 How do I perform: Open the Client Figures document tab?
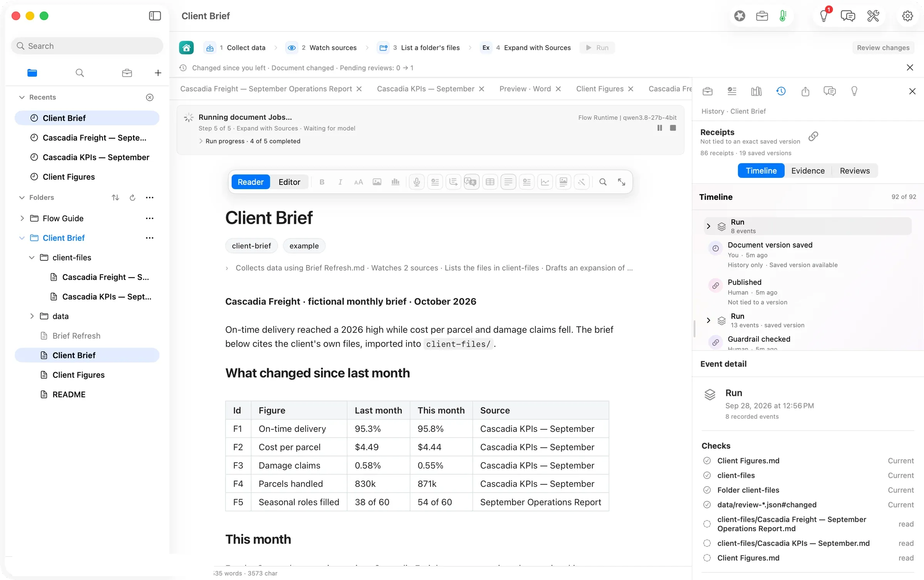pyautogui.click(x=600, y=89)
